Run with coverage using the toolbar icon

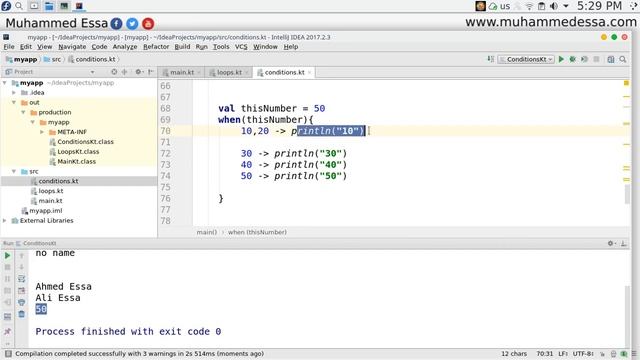click(x=584, y=59)
